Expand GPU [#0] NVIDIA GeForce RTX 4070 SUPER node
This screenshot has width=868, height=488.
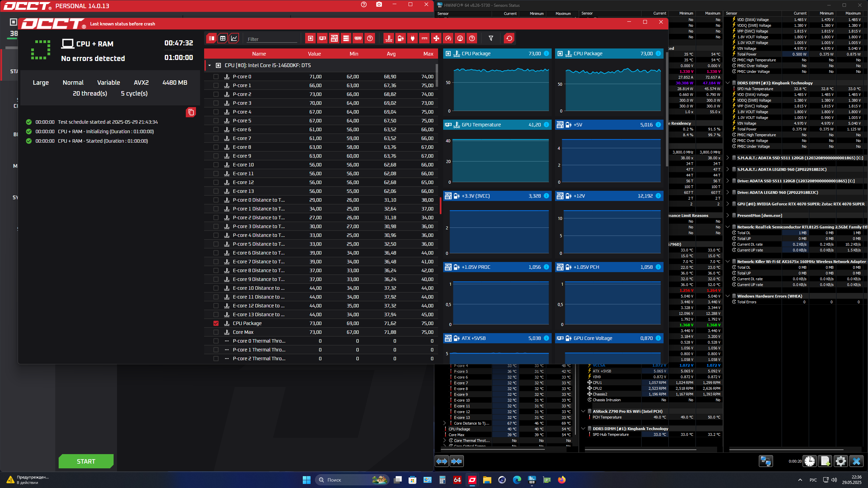(x=728, y=204)
